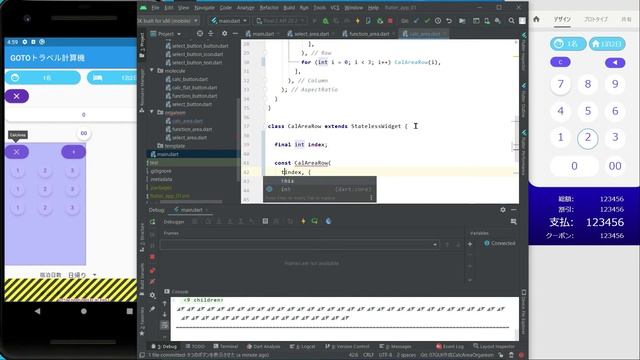Switch to the main.dart editor tab

point(262,34)
